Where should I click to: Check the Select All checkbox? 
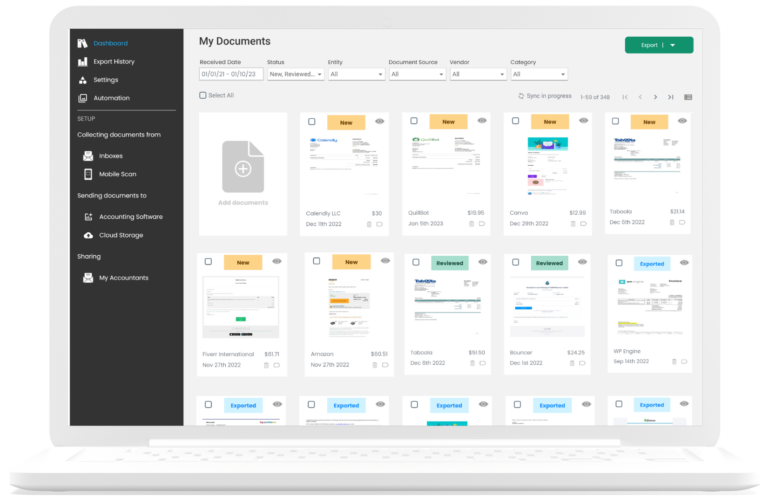tap(203, 96)
